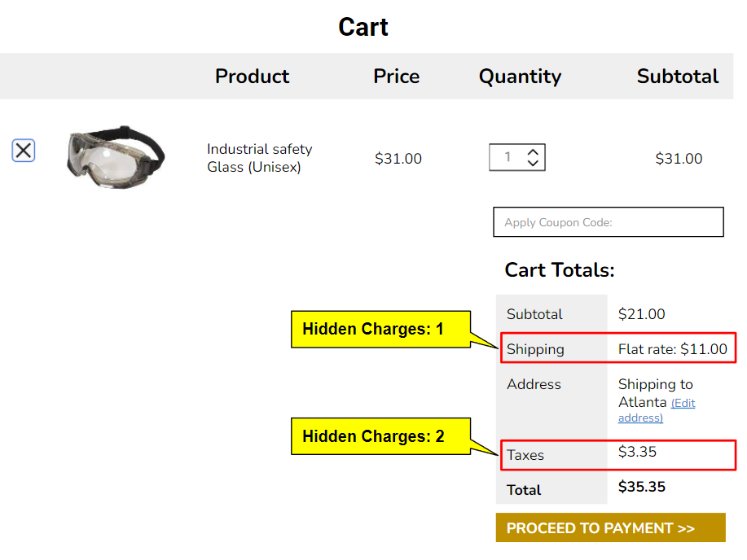Click the Cart Totals heading
This screenshot has width=747, height=560.
tap(561, 269)
